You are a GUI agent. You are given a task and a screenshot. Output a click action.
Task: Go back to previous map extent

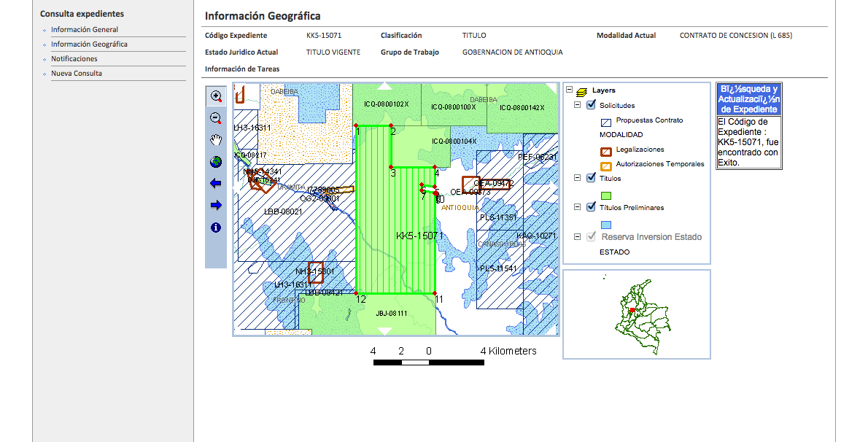216,184
